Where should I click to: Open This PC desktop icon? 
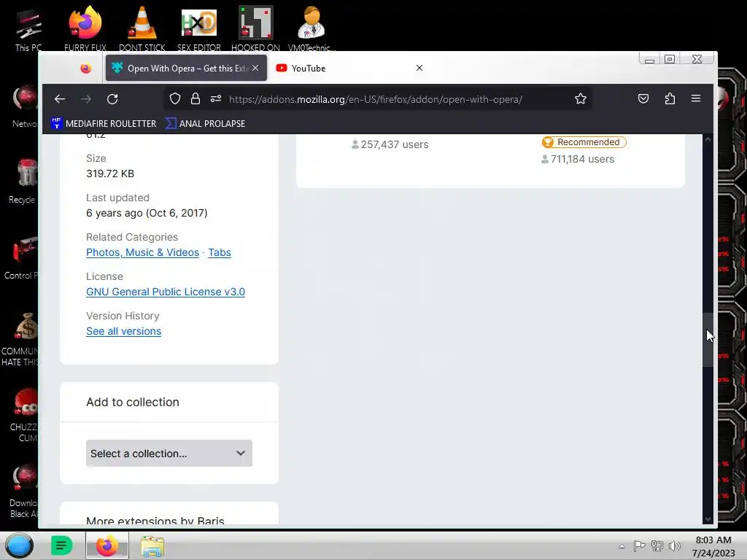pos(28,29)
